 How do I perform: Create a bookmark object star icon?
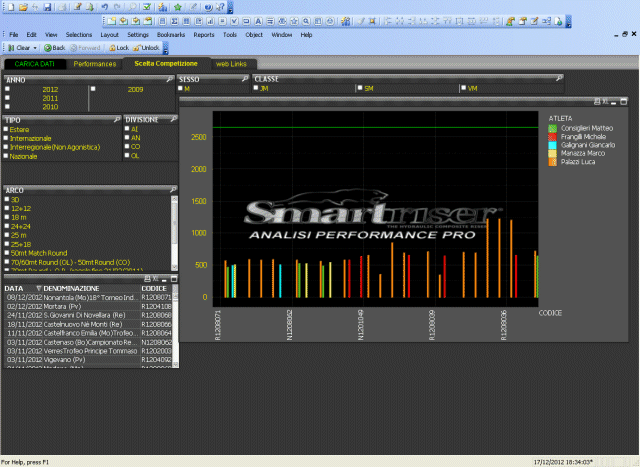[x=294, y=21]
